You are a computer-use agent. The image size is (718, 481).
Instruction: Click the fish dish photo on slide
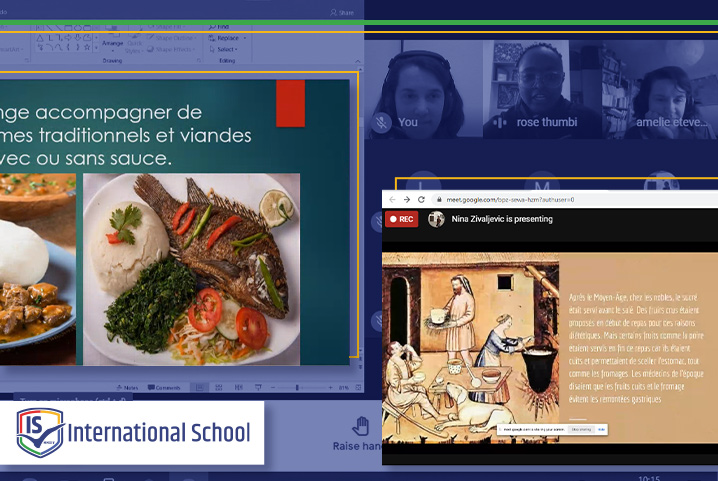pyautogui.click(x=191, y=268)
